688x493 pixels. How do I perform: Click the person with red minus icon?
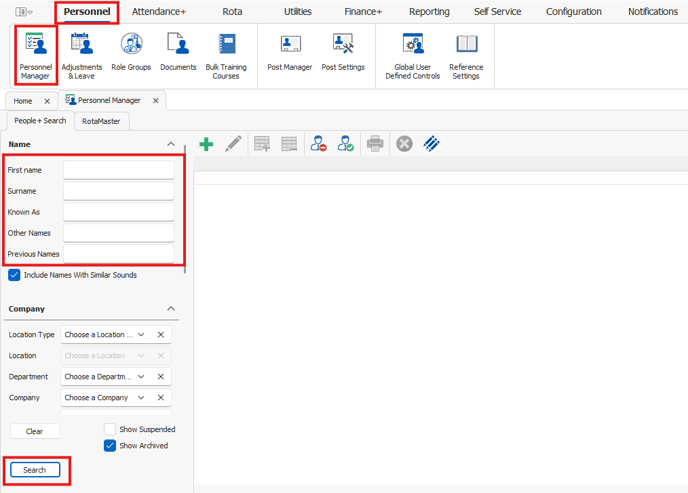pyautogui.click(x=319, y=143)
